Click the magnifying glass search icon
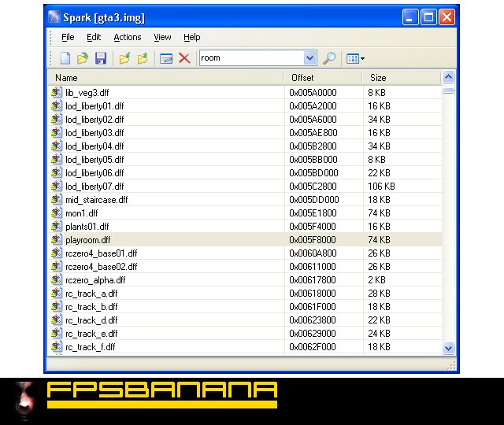504x425 pixels. pos(329,58)
